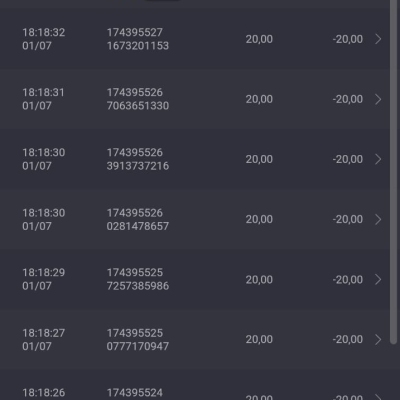This screenshot has width=400, height=400.
Task: Select transaction ID 174395527 1673201153
Action: click(138, 39)
